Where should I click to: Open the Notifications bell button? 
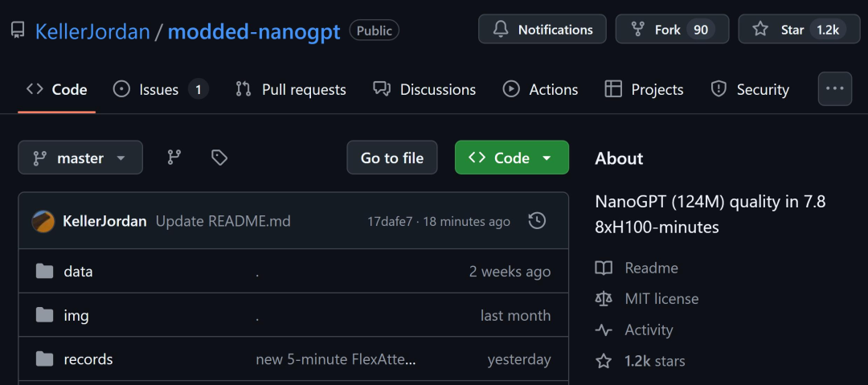coord(542,30)
